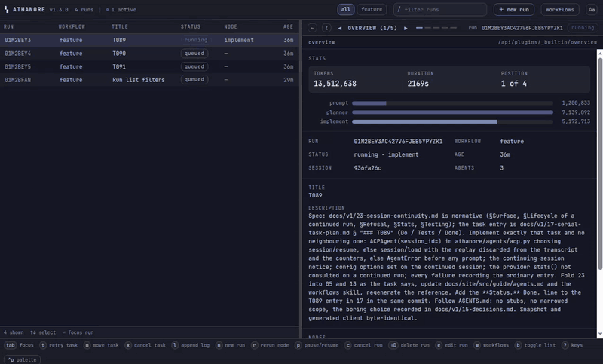Click the r rerun node shortcut

tap(270, 345)
